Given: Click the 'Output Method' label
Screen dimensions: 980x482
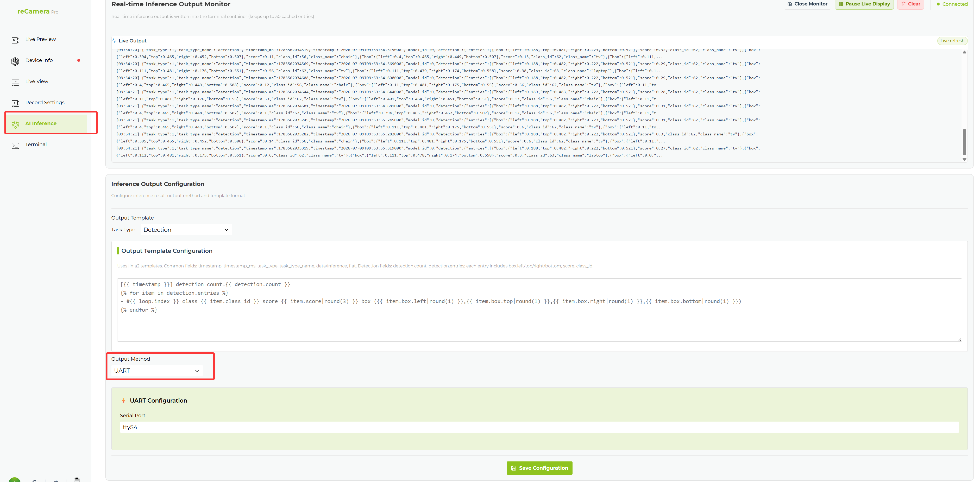Looking at the screenshot, I should click(131, 359).
